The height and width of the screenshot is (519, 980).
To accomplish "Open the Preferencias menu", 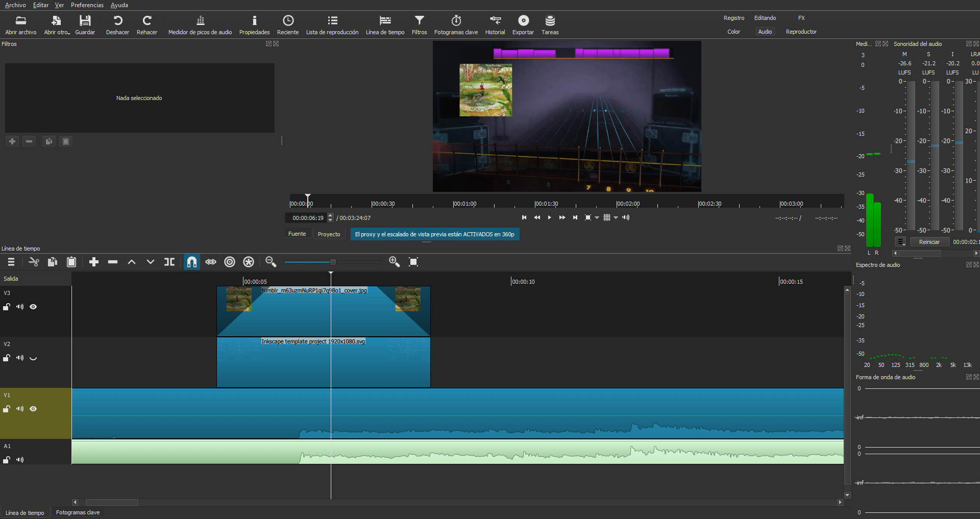I will 87,5.
